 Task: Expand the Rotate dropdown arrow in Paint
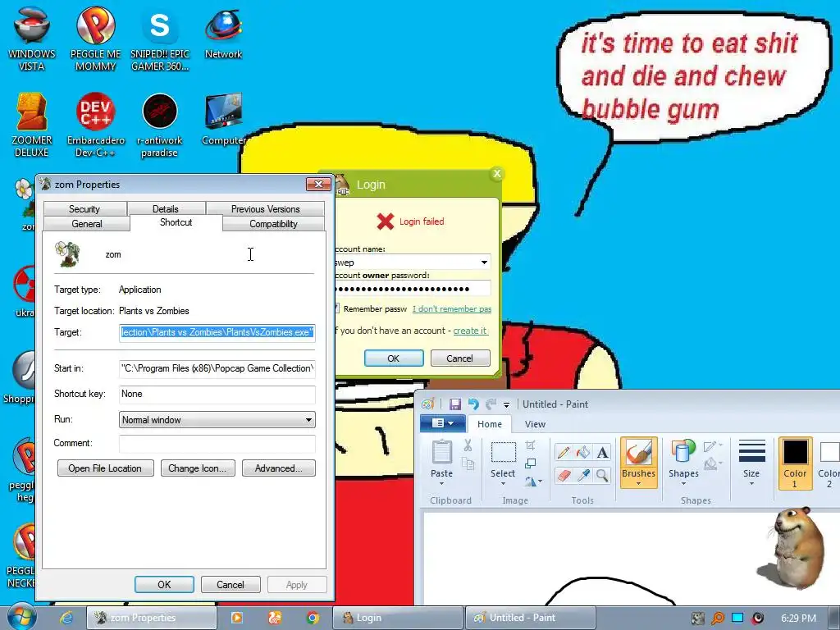pyautogui.click(x=540, y=481)
